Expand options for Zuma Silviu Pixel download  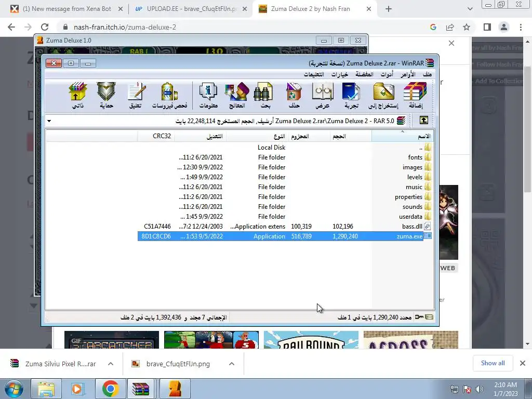point(110,364)
